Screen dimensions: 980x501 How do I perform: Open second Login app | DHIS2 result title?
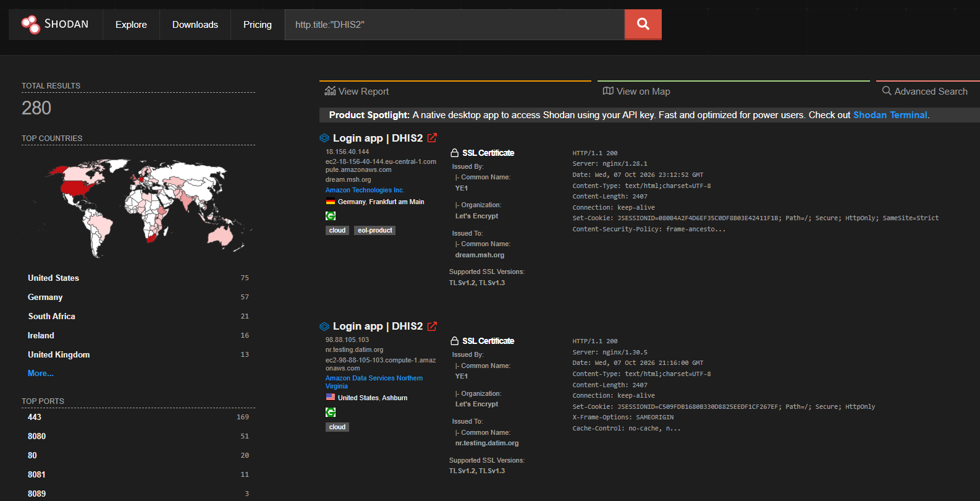(x=378, y=326)
